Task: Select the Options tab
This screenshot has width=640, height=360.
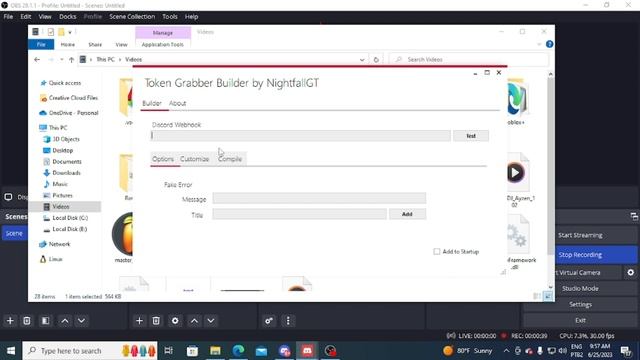Action: [x=163, y=159]
